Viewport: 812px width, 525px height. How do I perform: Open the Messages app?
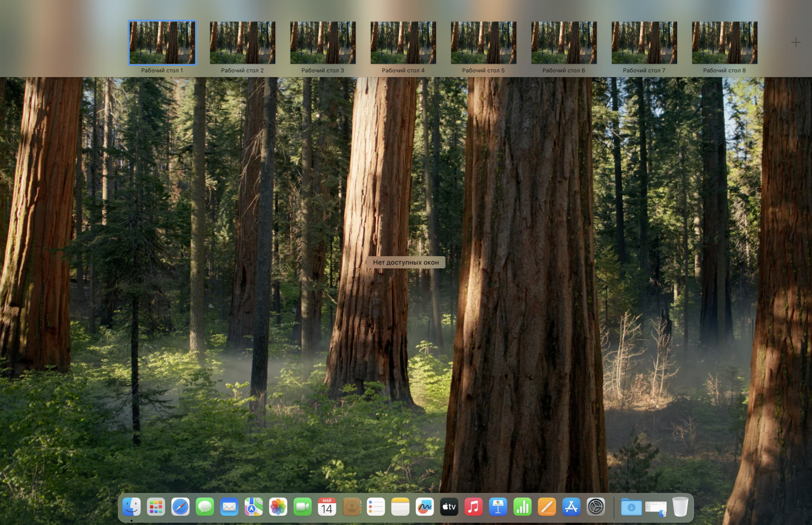point(205,507)
